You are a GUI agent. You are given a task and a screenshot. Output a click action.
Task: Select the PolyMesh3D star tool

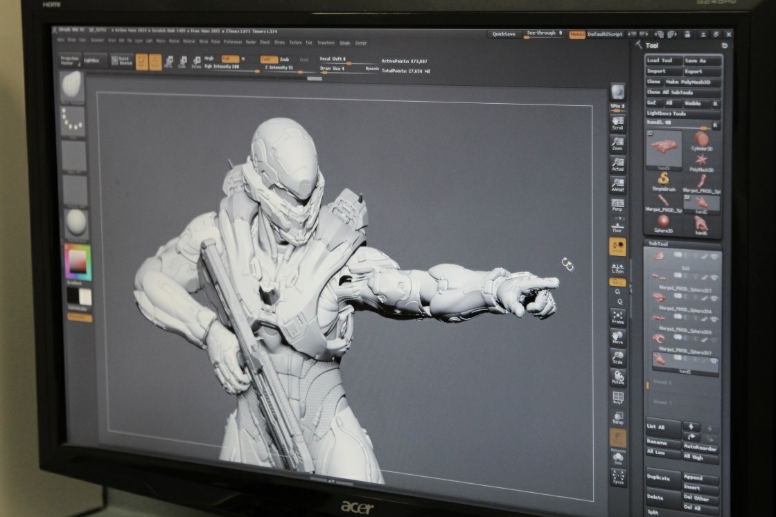pos(701,162)
